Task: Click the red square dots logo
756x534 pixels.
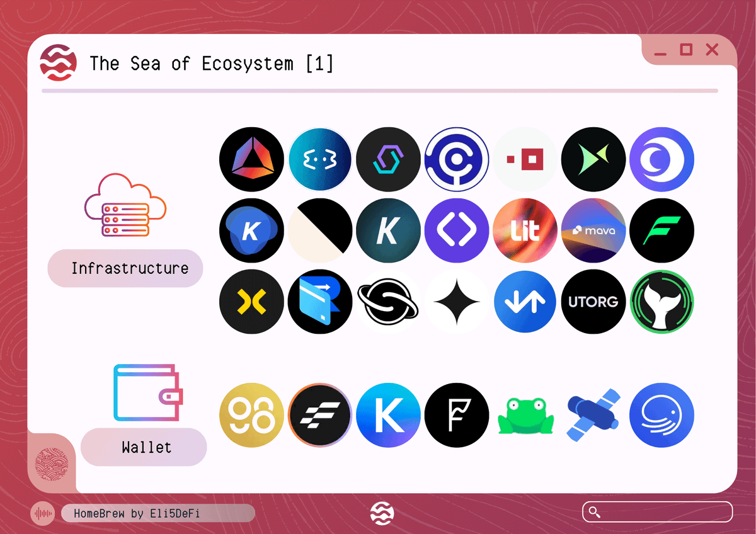Action: click(x=525, y=159)
